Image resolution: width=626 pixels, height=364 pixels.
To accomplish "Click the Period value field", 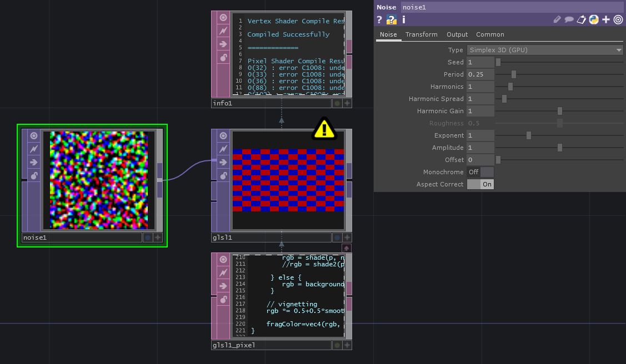I will 480,74.
